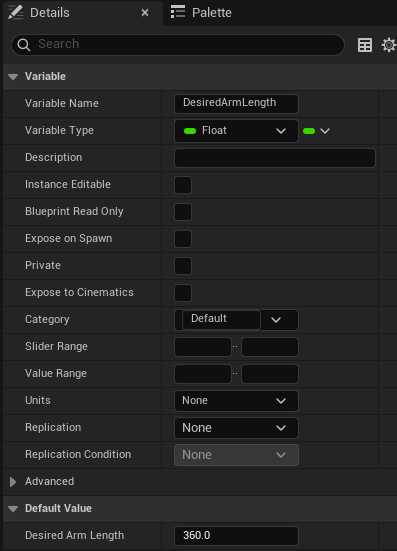Switch to the Palette tab
The height and width of the screenshot is (551, 397).
201,13
